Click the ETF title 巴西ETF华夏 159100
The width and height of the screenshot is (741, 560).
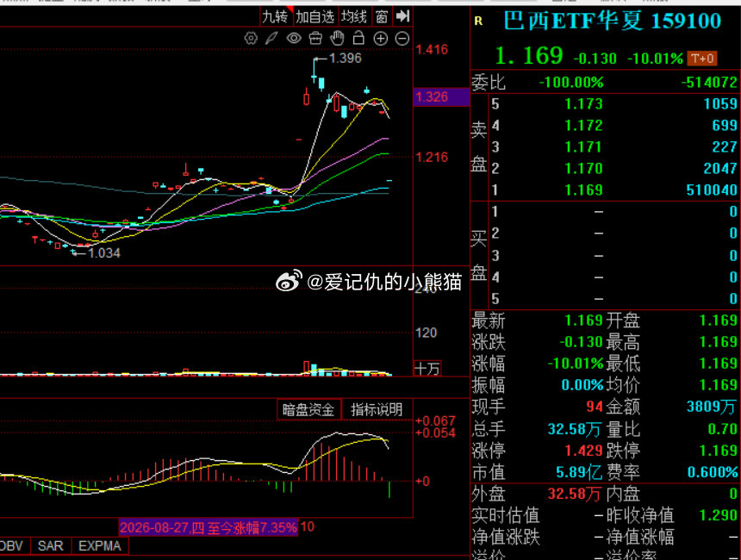[x=613, y=21]
